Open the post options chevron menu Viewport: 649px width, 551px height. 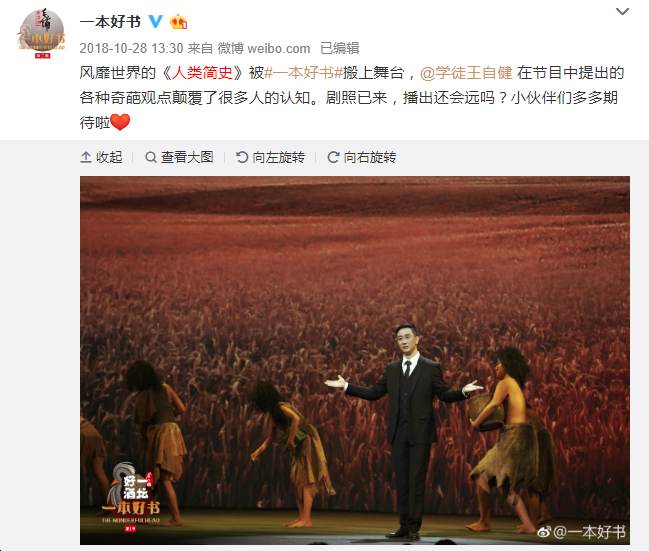tap(622, 12)
